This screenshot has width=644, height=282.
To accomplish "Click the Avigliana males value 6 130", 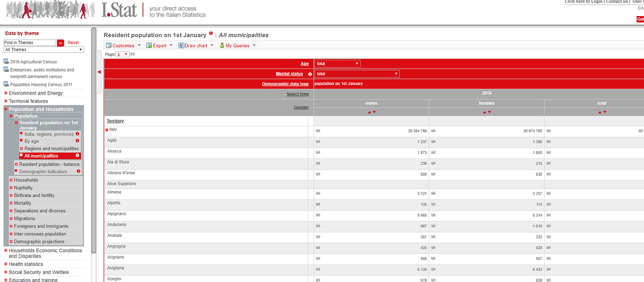I will point(420,270).
